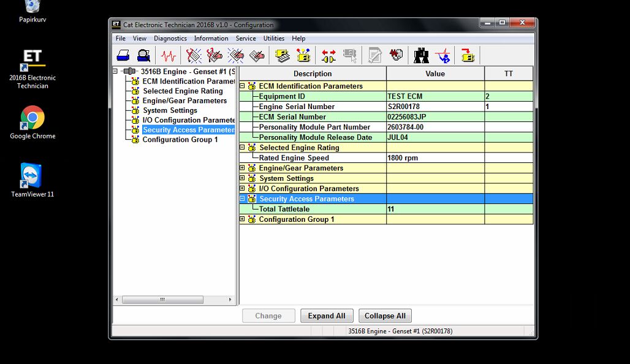Click the binoculars toolbar icon
The image size is (630, 364).
pyautogui.click(x=421, y=55)
